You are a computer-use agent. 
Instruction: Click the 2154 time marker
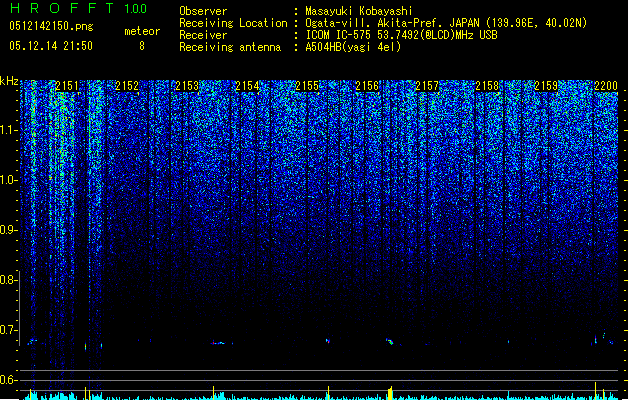pyautogui.click(x=247, y=86)
